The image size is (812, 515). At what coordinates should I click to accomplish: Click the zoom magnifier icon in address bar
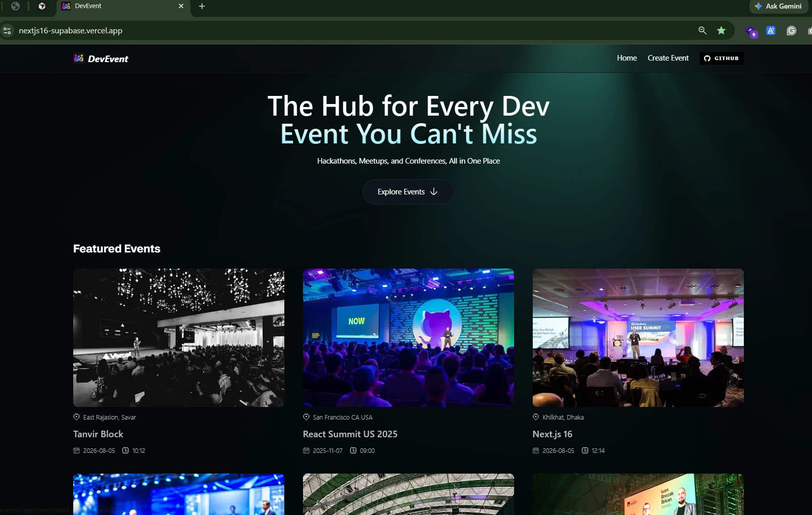(702, 30)
